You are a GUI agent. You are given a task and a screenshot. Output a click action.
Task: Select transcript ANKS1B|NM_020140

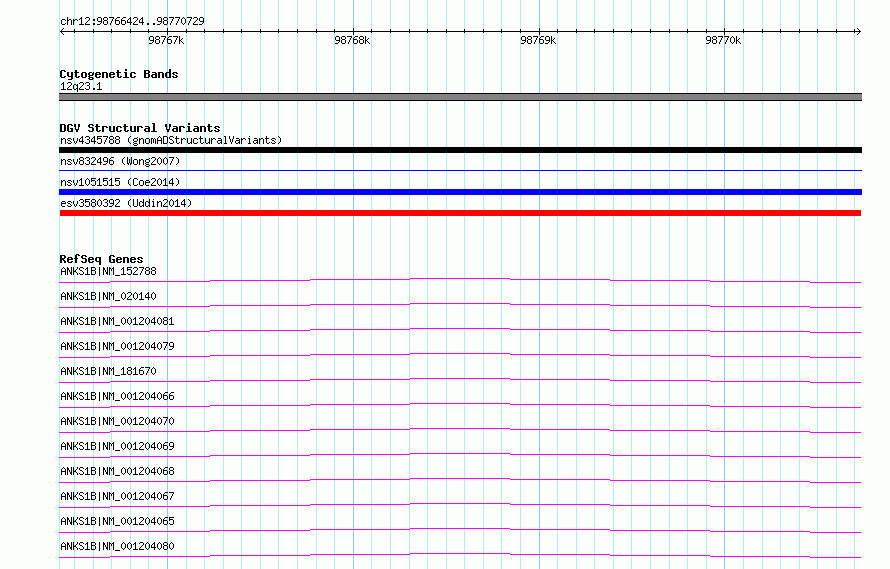point(108,296)
